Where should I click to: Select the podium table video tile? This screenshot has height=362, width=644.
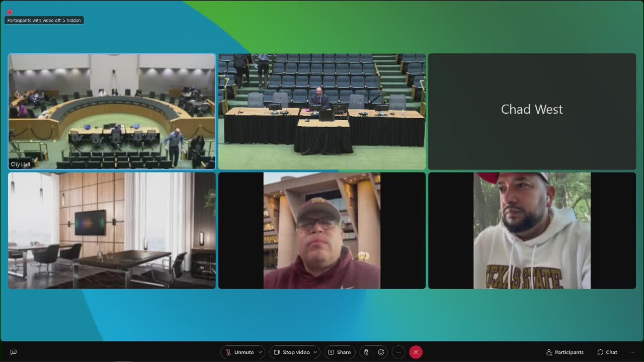click(322, 111)
